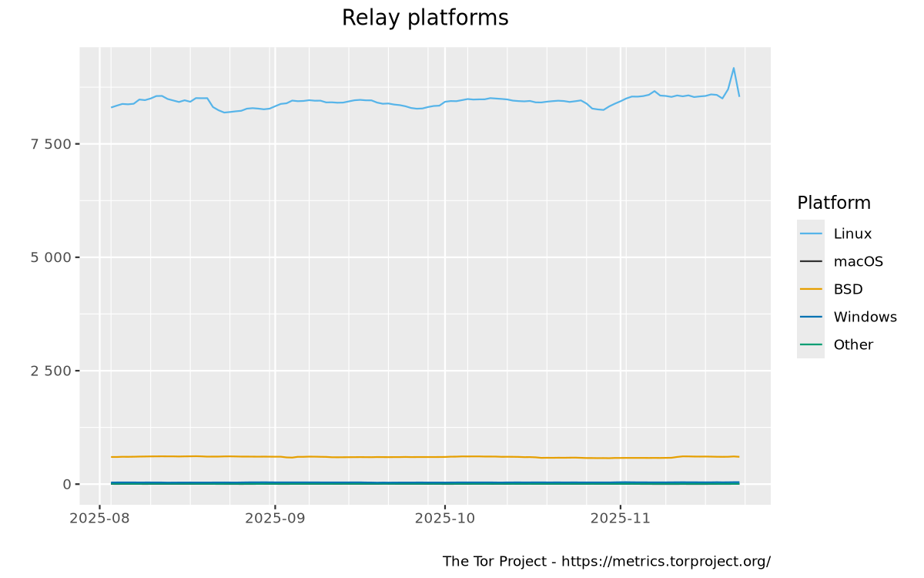The image size is (924, 578).
Task: Click the 2025-10 axis label
Action: point(445,519)
